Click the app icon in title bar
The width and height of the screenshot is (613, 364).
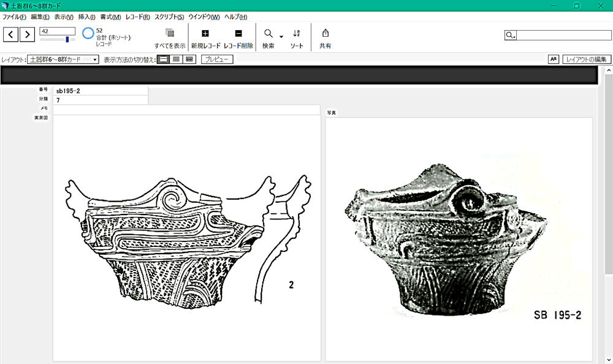pos(5,6)
